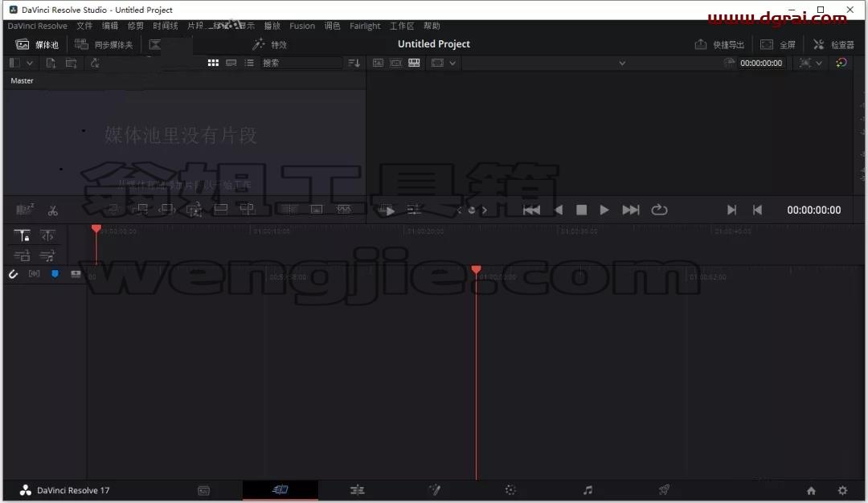Switch media pool to thumbnail grid view
Screen dimensions: 868x503
pos(213,63)
